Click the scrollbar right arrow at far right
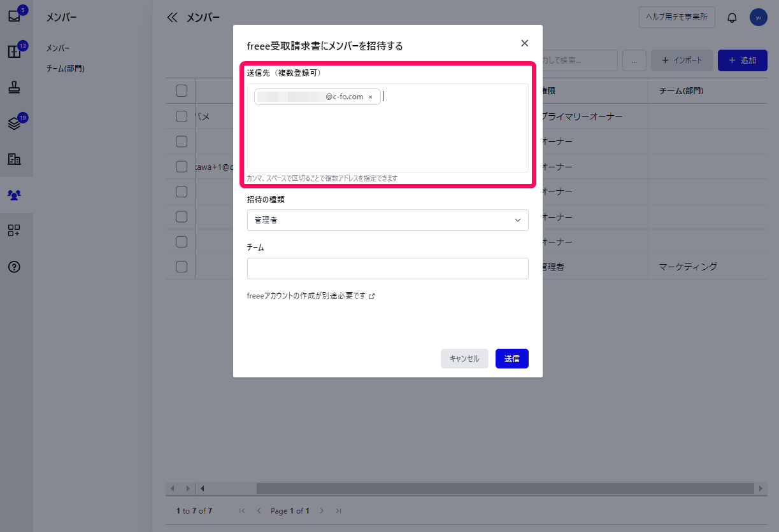779x532 pixels. coord(761,488)
